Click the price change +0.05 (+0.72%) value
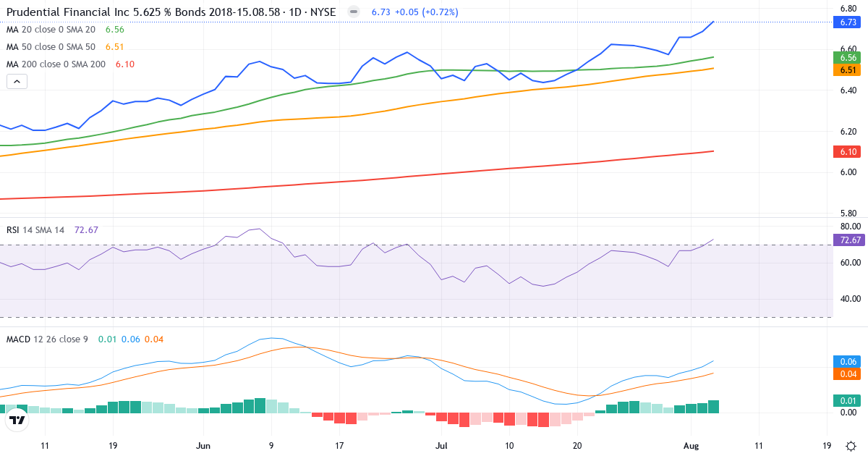 427,12
